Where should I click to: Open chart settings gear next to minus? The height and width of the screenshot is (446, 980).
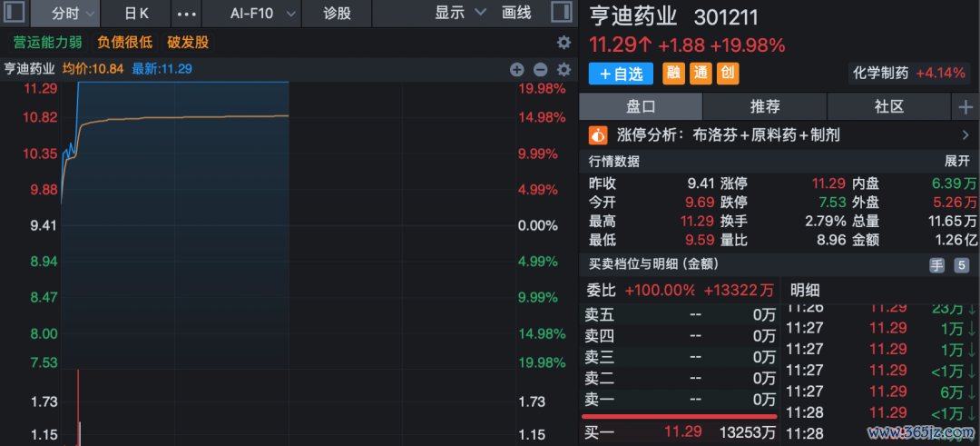pyautogui.click(x=563, y=69)
